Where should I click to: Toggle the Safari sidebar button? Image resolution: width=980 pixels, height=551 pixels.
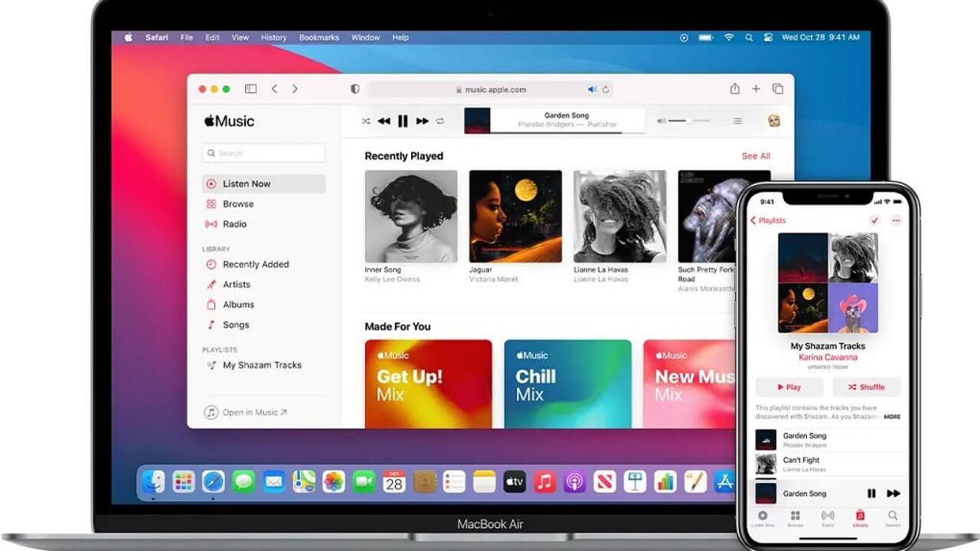[250, 89]
